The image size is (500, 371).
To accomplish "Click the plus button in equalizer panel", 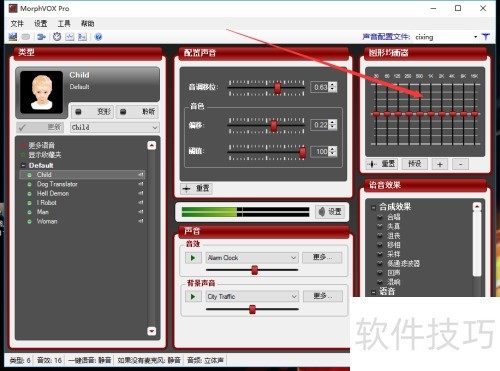I will [x=440, y=164].
